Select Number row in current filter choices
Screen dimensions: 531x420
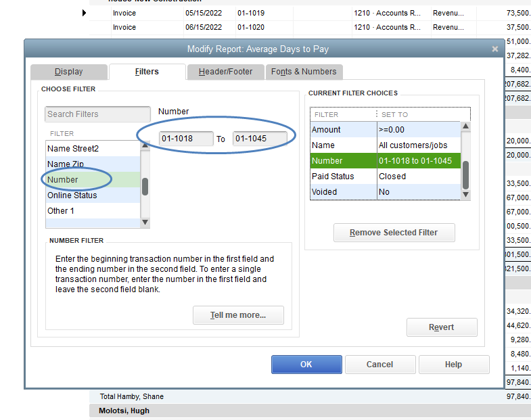point(386,161)
